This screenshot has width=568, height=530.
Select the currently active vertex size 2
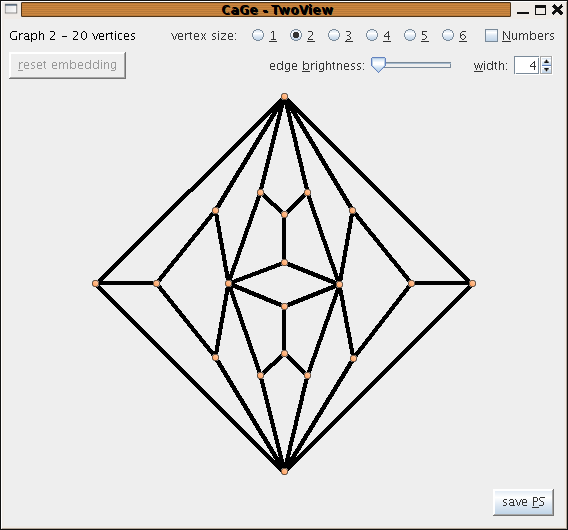296,35
